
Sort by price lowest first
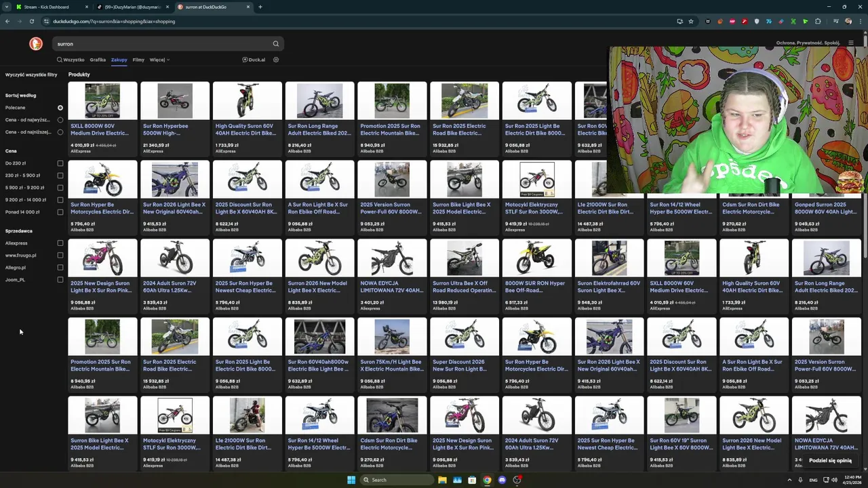click(60, 132)
